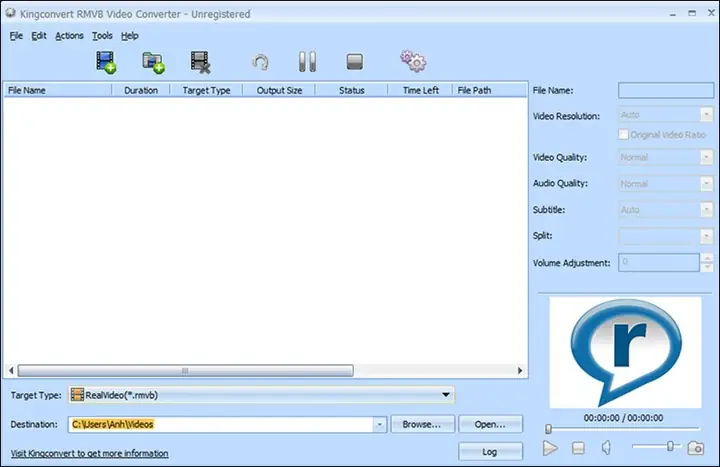
Task: Expand the Split dropdown
Action: pos(706,236)
